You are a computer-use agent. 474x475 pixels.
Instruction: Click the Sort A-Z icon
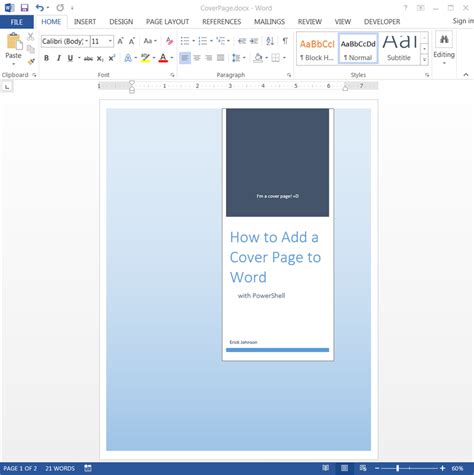[x=270, y=41]
